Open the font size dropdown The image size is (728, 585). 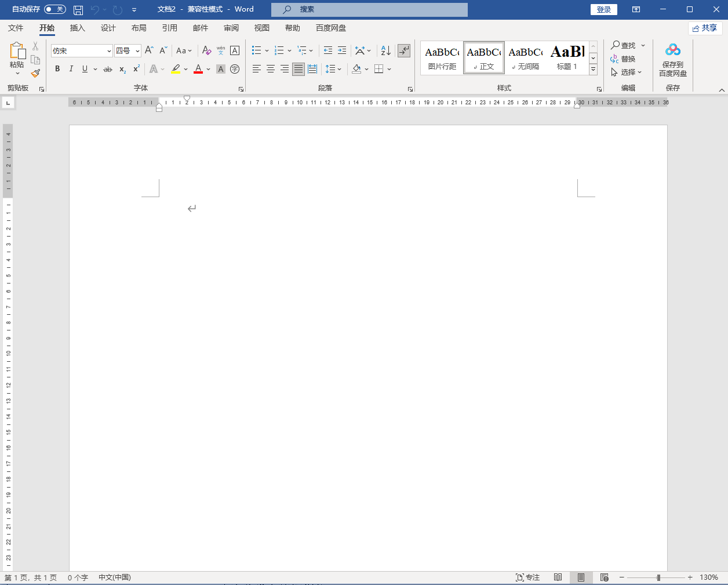137,51
